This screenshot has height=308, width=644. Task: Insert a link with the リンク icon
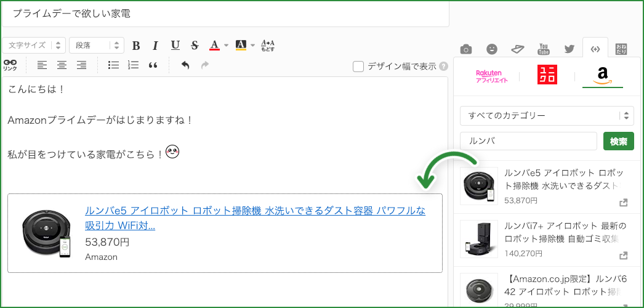coord(10,65)
